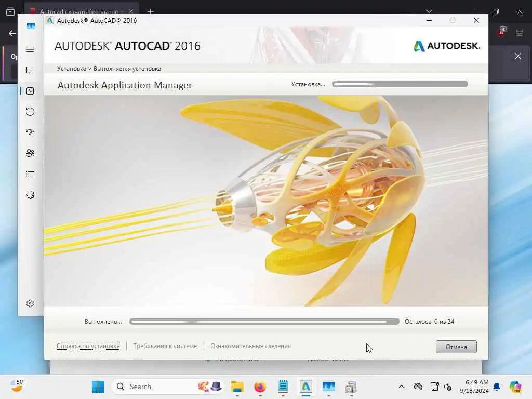Open Справка по установке link
This screenshot has height=399, width=532.
click(88, 346)
